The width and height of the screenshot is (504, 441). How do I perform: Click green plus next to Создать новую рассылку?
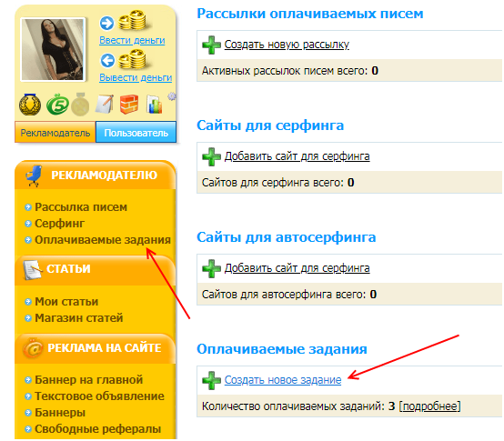coord(211,45)
